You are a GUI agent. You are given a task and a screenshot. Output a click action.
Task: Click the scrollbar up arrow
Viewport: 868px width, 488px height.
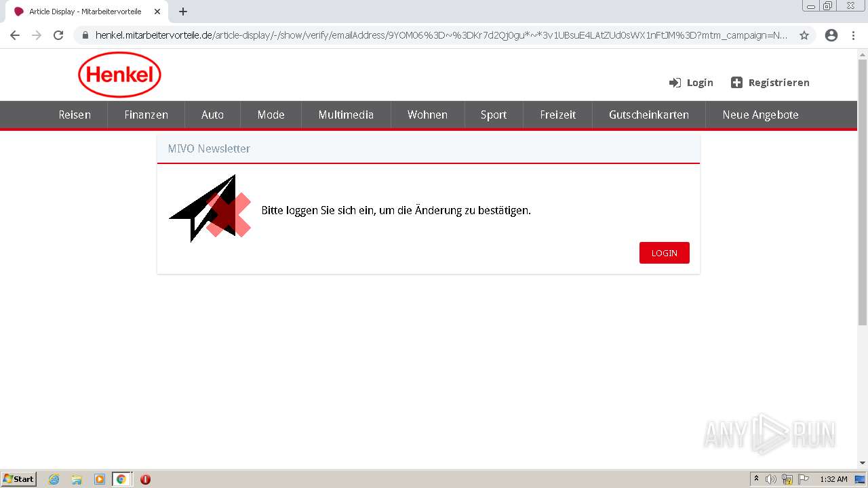(863, 54)
